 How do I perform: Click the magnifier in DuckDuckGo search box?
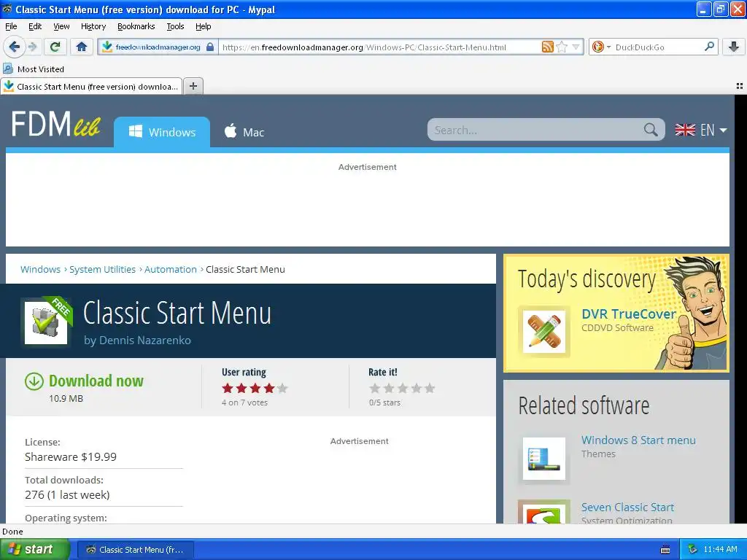[709, 46]
